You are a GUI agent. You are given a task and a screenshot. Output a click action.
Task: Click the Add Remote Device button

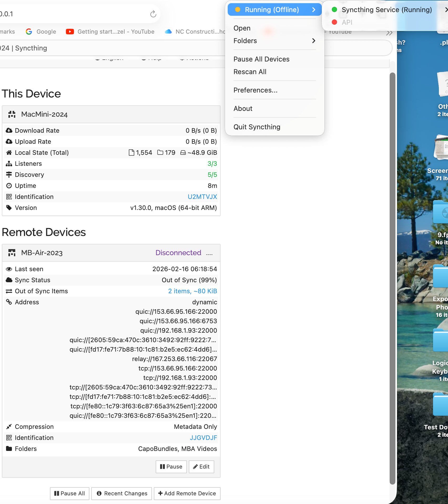coord(187,493)
